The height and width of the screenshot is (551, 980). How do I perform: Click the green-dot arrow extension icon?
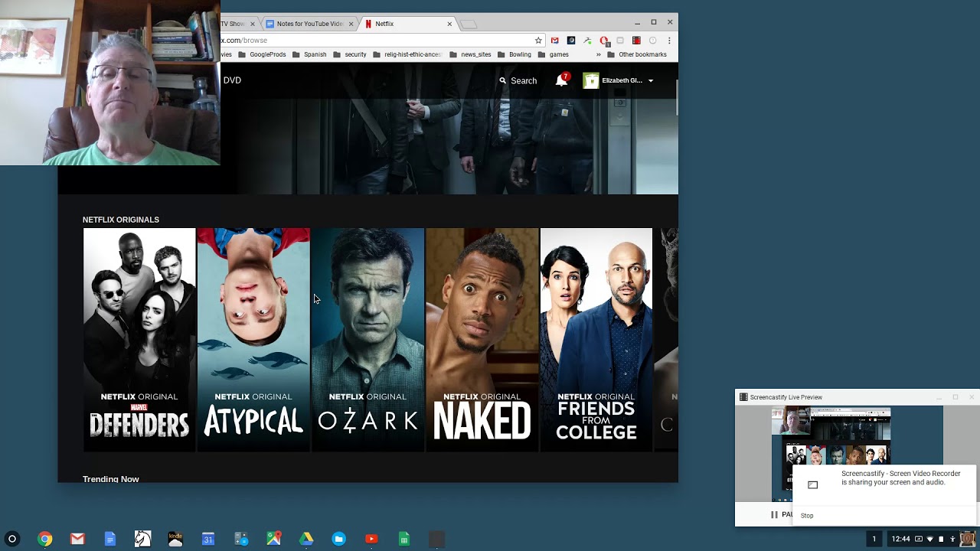coord(587,41)
